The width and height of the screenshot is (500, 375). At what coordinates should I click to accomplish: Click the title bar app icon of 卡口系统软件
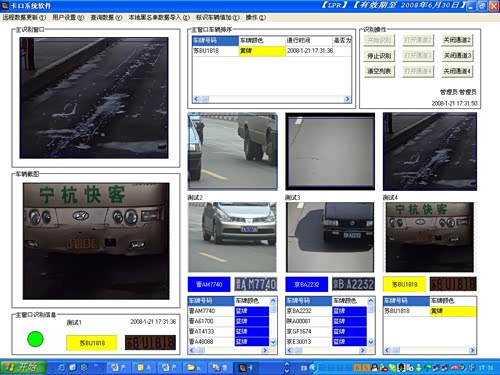[5, 6]
